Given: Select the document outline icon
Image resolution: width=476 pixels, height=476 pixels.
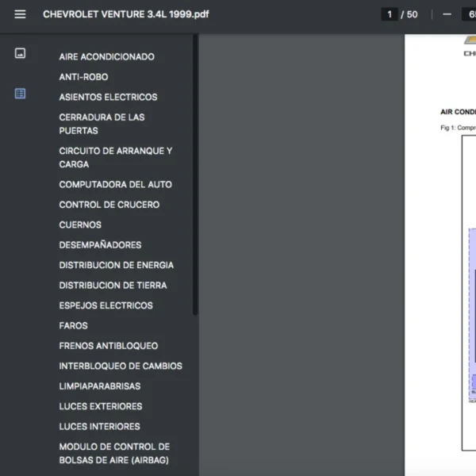Looking at the screenshot, I should tap(20, 94).
